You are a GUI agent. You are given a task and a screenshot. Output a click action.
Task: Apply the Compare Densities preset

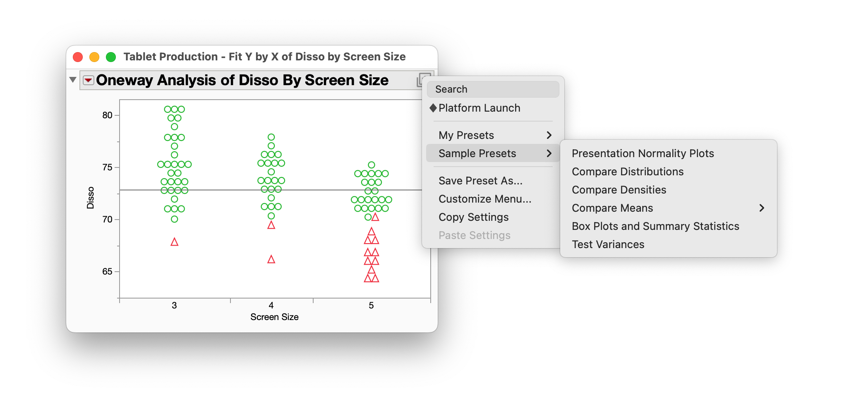click(619, 190)
